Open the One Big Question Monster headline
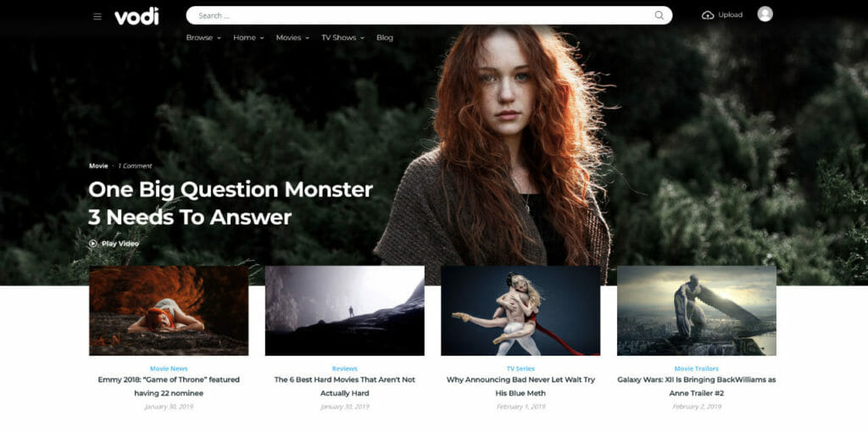The height and width of the screenshot is (431, 868). click(231, 203)
